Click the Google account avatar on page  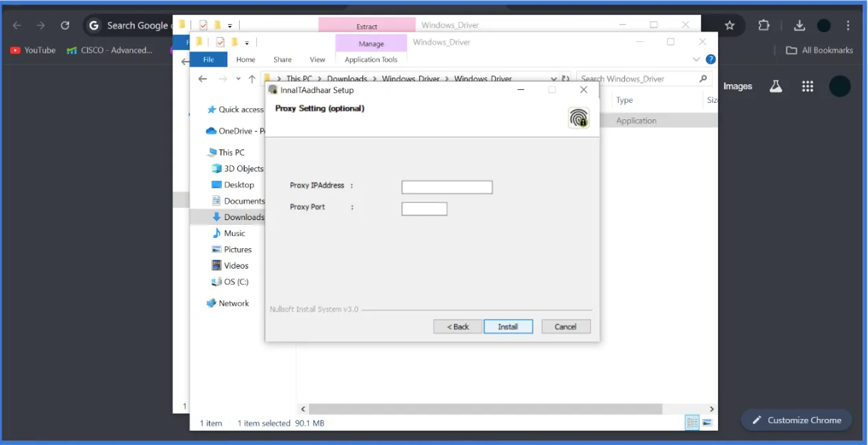(x=840, y=86)
